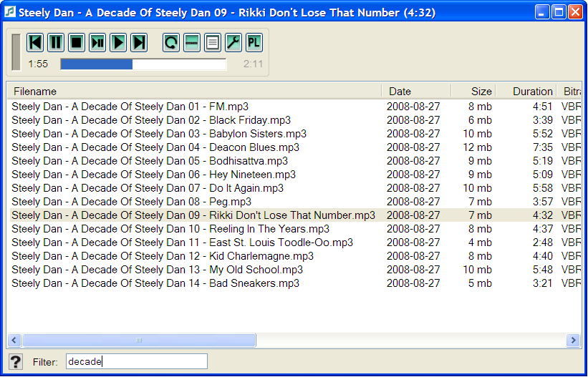The image size is (588, 377).
Task: Click the 12 mb size value
Action: [x=477, y=147]
